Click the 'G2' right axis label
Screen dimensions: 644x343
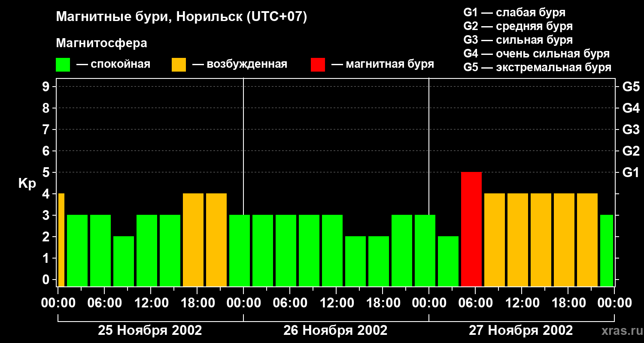631,151
